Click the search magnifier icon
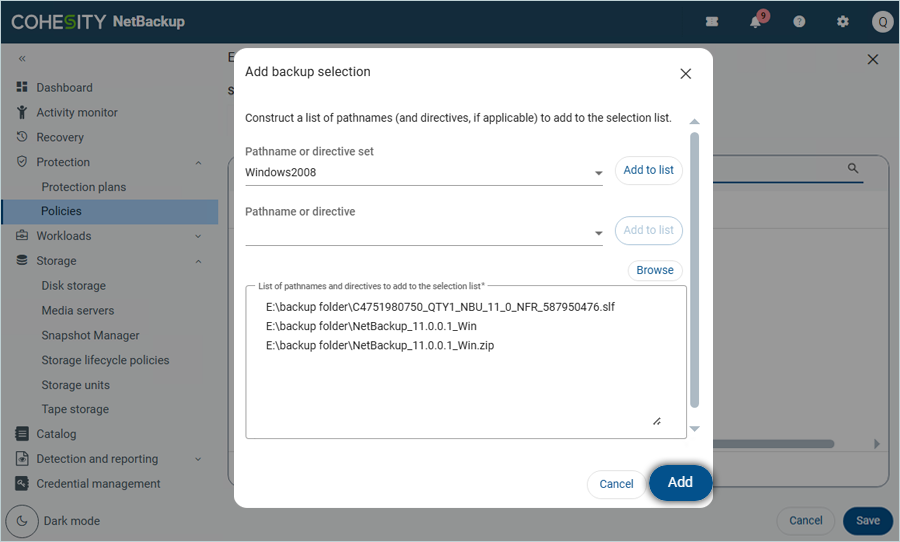 pos(853,169)
